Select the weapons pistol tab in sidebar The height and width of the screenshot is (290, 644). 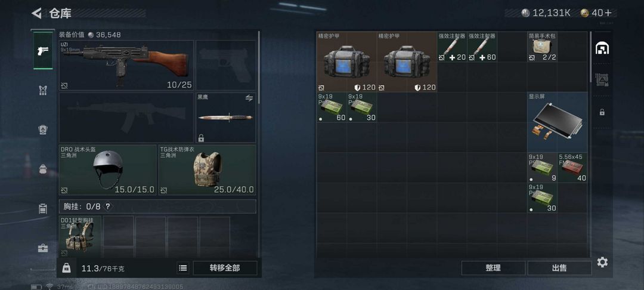point(43,51)
